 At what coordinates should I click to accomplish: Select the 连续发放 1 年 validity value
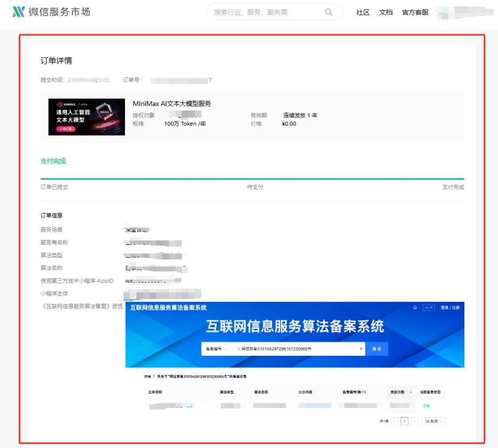(300, 115)
